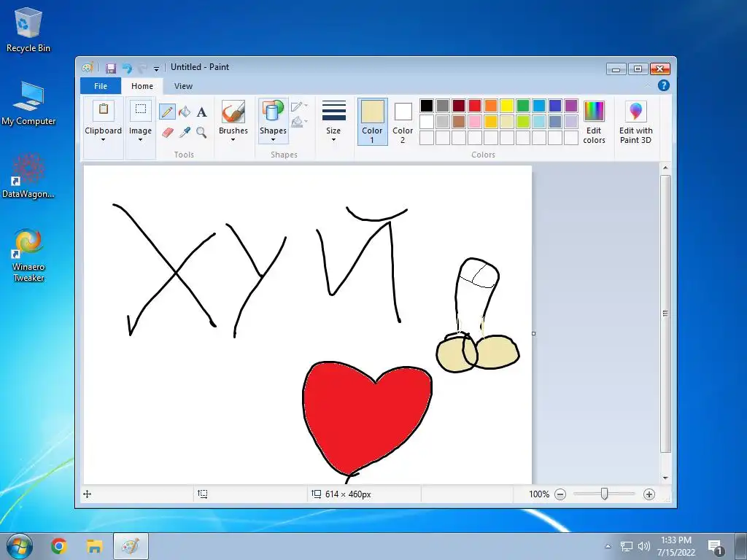Select Winaero Tweaker desktop shortcut
Screen dimensions: 747x560
[28, 256]
